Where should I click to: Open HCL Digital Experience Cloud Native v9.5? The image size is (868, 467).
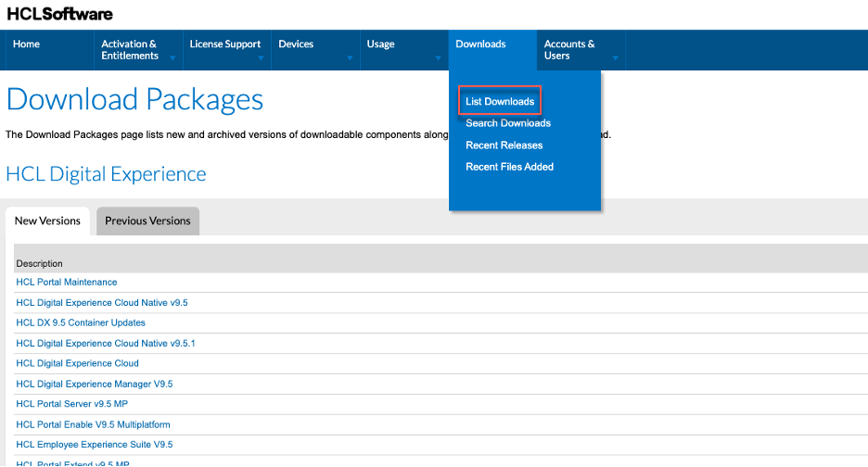click(x=102, y=303)
